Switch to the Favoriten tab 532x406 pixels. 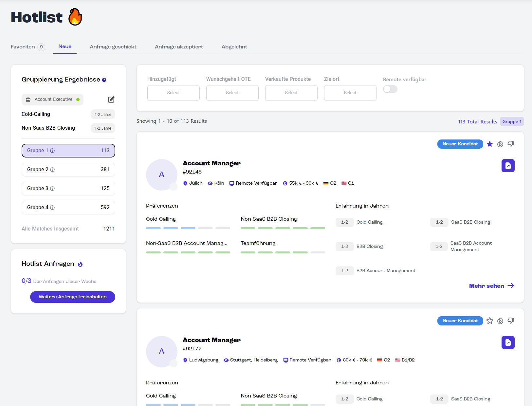point(28,47)
